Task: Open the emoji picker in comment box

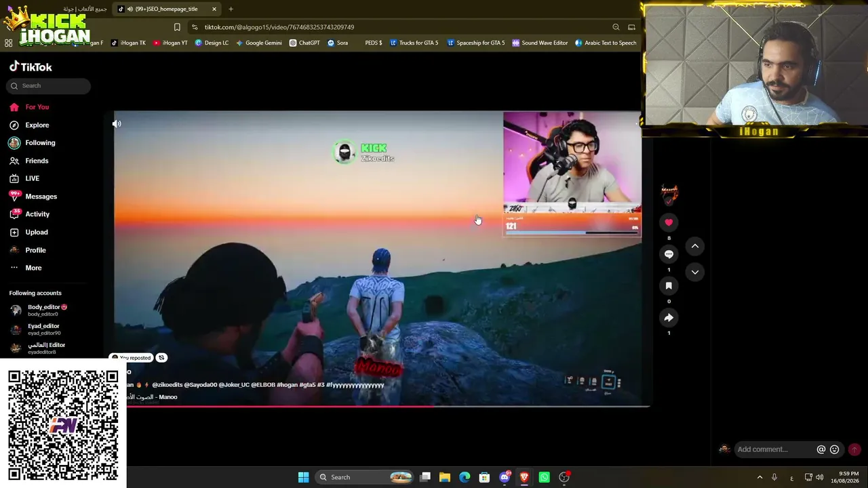Action: click(x=835, y=449)
